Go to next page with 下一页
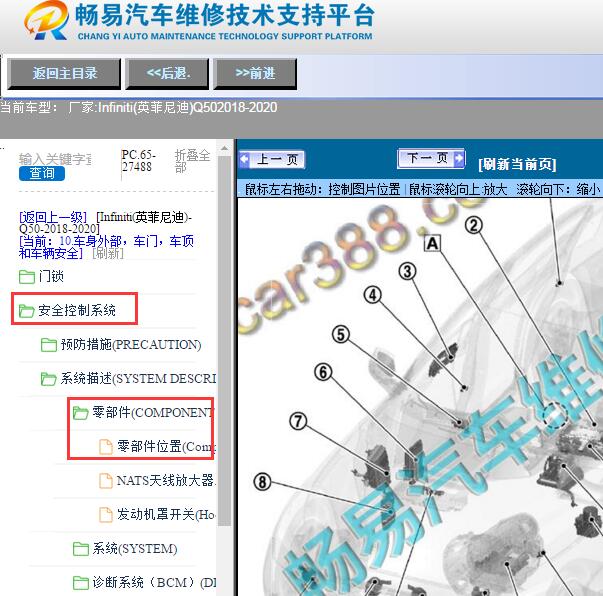Viewport: 603px width, 596px height. click(x=431, y=158)
